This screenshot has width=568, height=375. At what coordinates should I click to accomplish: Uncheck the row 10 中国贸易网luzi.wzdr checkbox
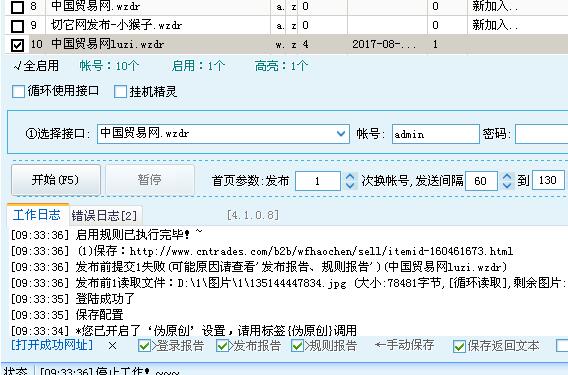pos(17,45)
